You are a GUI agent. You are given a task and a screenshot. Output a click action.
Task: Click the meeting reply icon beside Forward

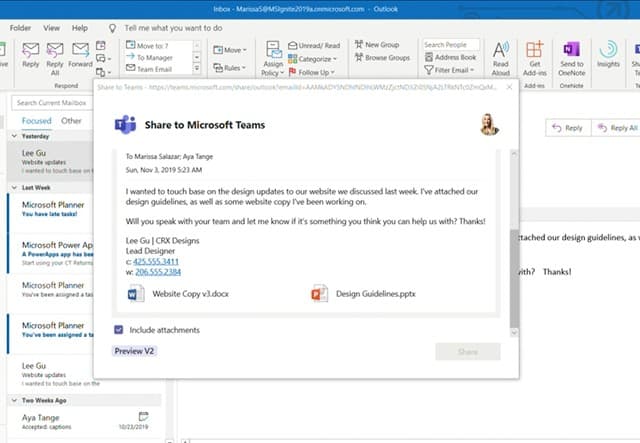click(x=101, y=45)
